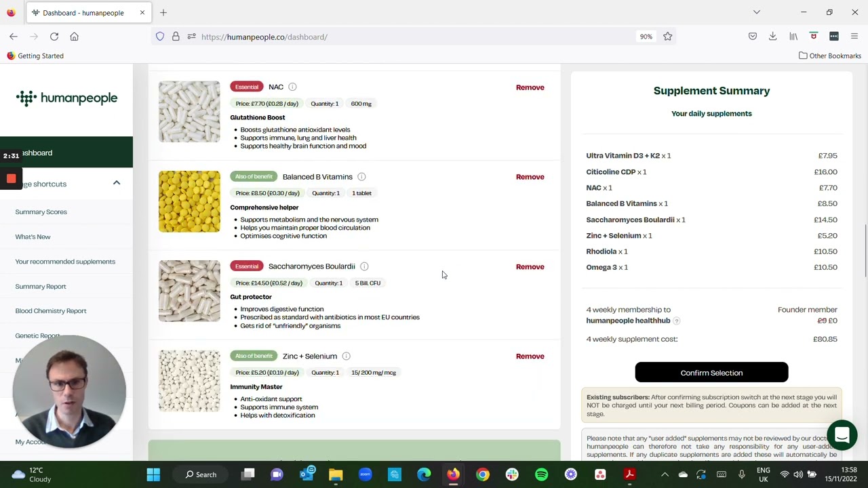The image size is (868, 488).
Task: Open Windows Start menu
Action: click(x=153, y=474)
